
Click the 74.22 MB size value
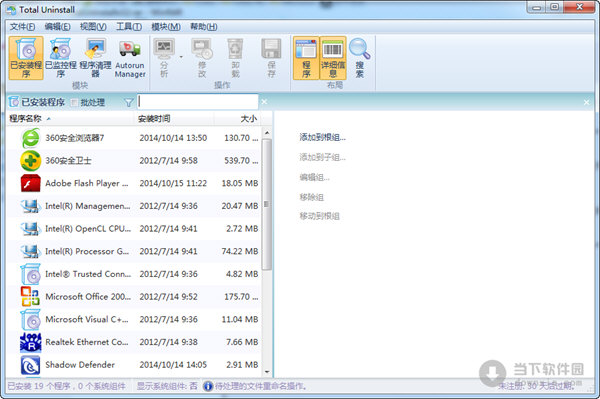pyautogui.click(x=240, y=251)
